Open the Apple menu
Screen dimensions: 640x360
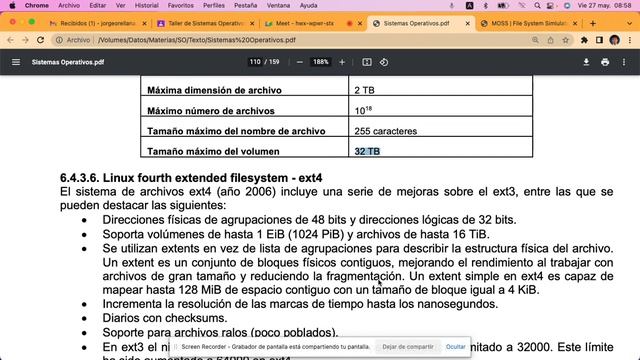coord(12,6)
